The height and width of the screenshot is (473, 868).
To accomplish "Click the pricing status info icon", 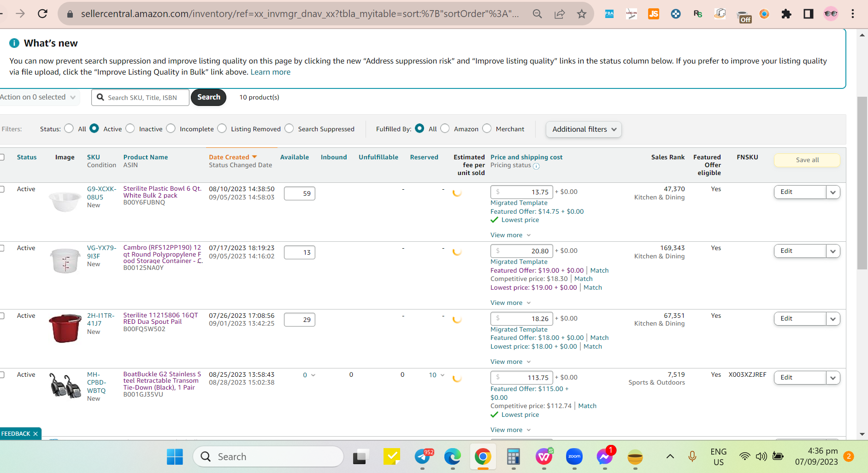I will point(536,166).
